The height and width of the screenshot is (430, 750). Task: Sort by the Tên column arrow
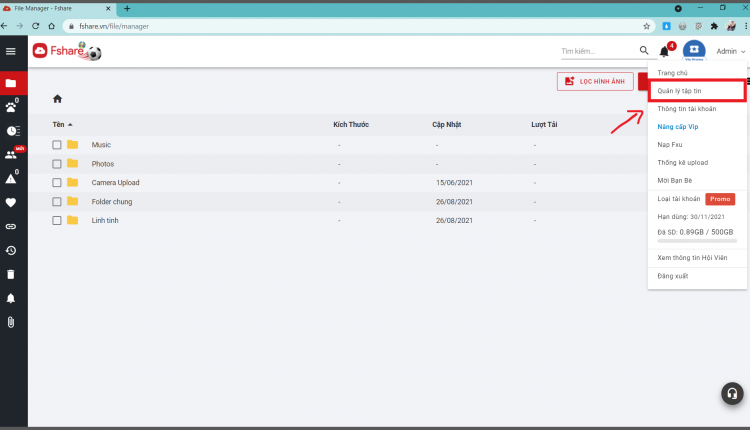[70, 125]
